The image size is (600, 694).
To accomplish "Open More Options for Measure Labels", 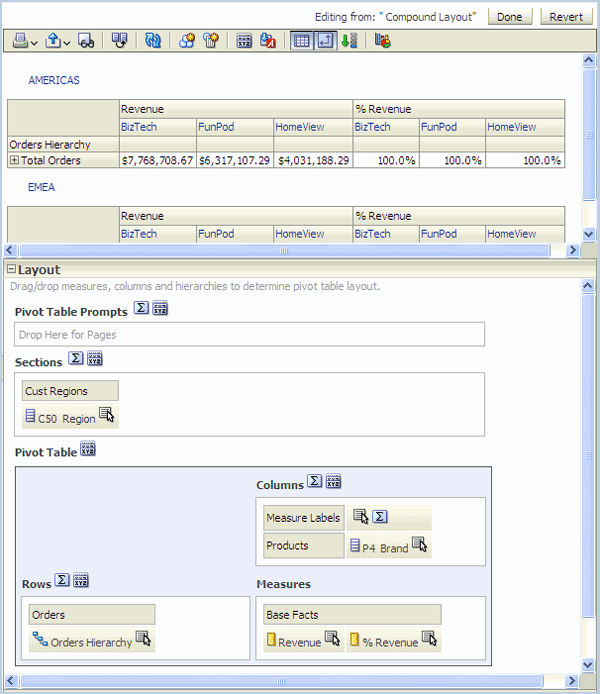I will (x=361, y=516).
